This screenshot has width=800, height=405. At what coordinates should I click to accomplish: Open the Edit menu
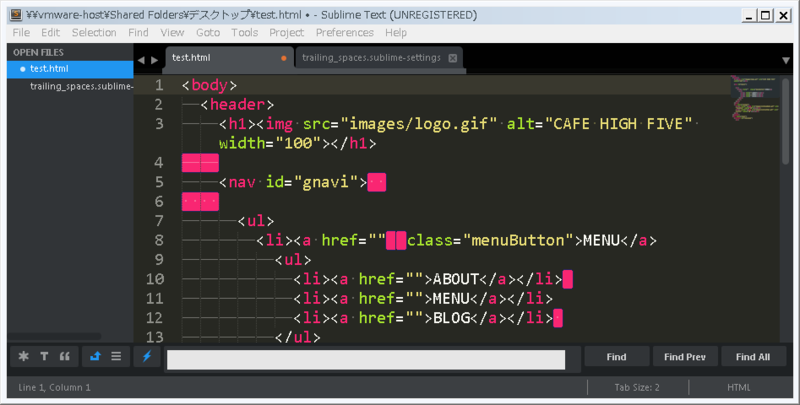(51, 33)
